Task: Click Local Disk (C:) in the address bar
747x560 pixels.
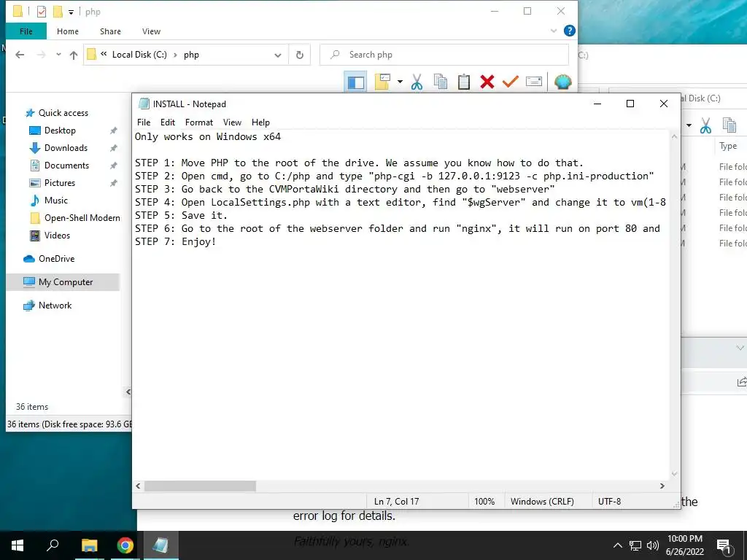Action: tap(139, 55)
